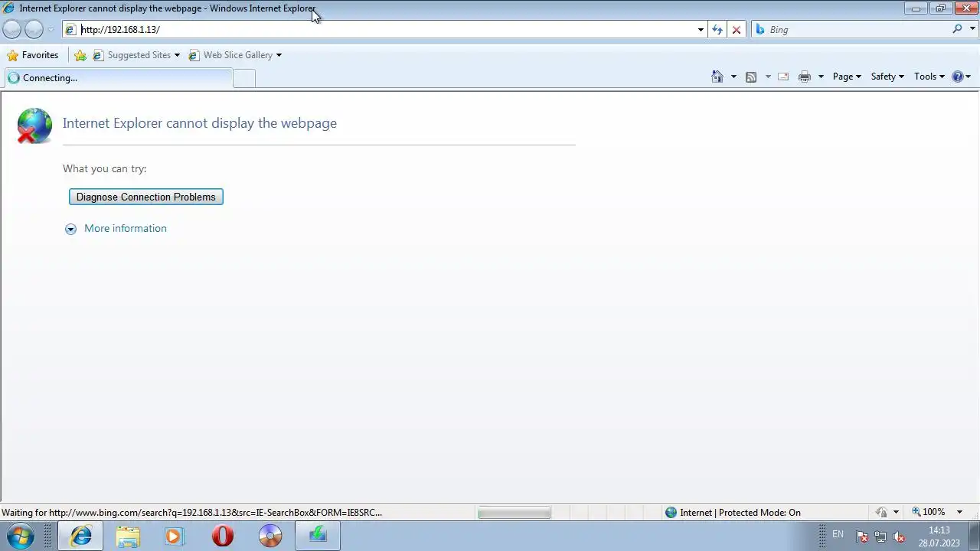Click the Internet Protected Mode status zone
980x551 pixels.
click(733, 513)
